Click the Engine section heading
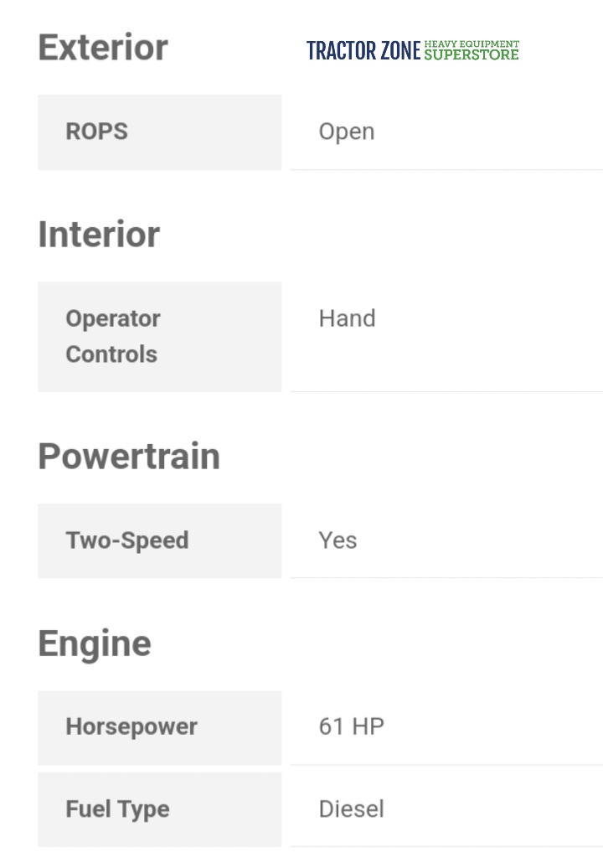The height and width of the screenshot is (868, 603). pyautogui.click(x=95, y=644)
